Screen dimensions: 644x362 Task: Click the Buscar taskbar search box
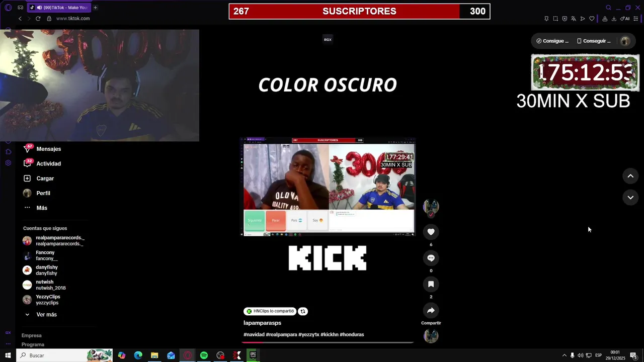pos(65,355)
